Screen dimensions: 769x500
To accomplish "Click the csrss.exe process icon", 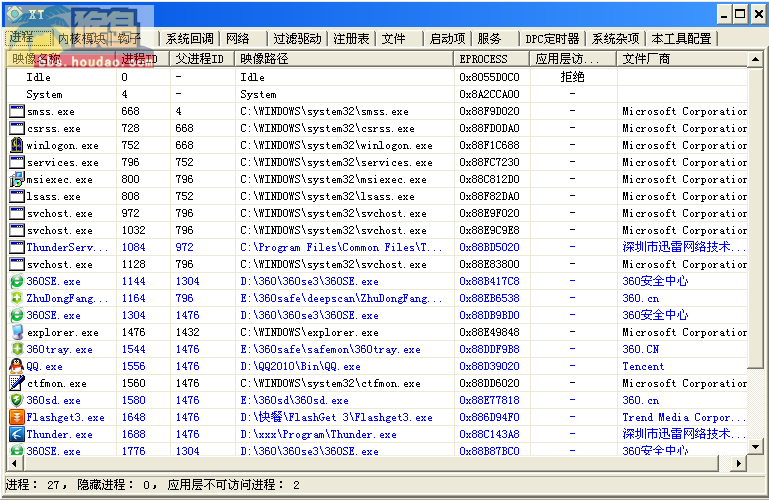I will pyautogui.click(x=17, y=128).
